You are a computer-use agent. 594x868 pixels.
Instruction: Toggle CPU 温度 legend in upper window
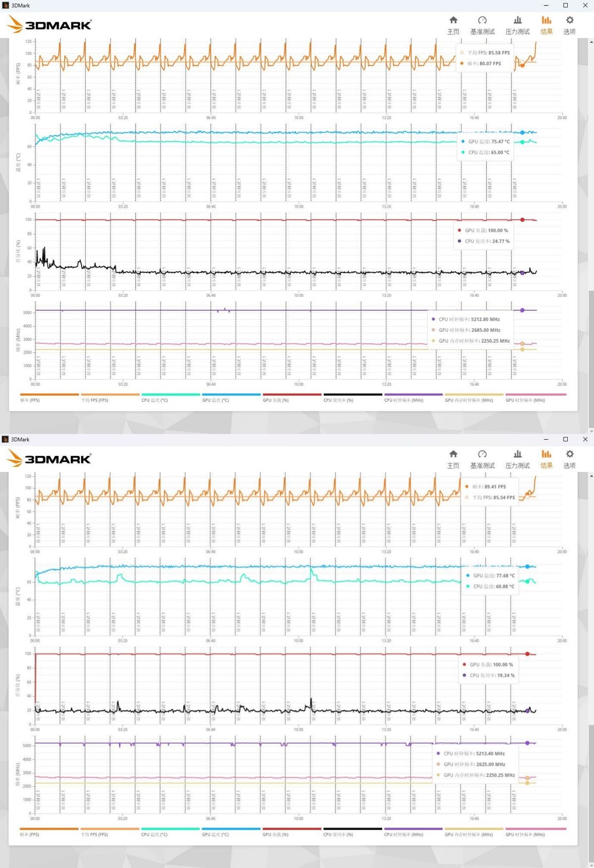coord(170,398)
